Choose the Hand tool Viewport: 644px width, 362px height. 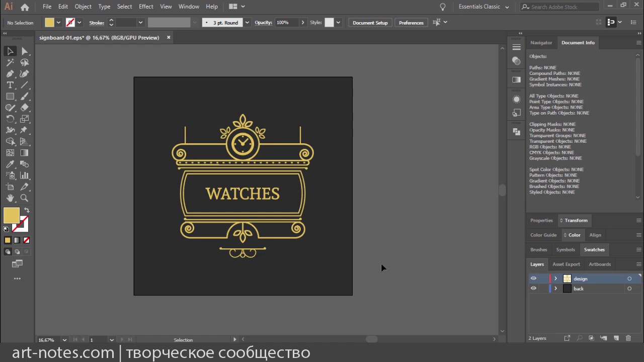click(x=10, y=198)
